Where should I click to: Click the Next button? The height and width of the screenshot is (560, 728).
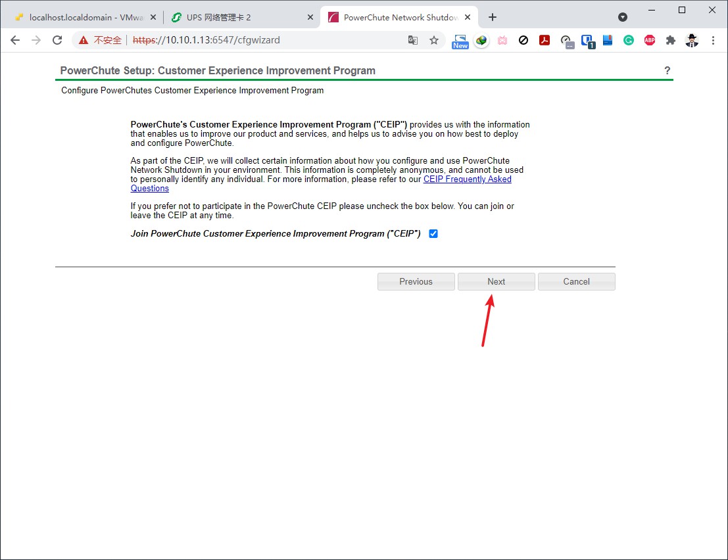tap(496, 281)
